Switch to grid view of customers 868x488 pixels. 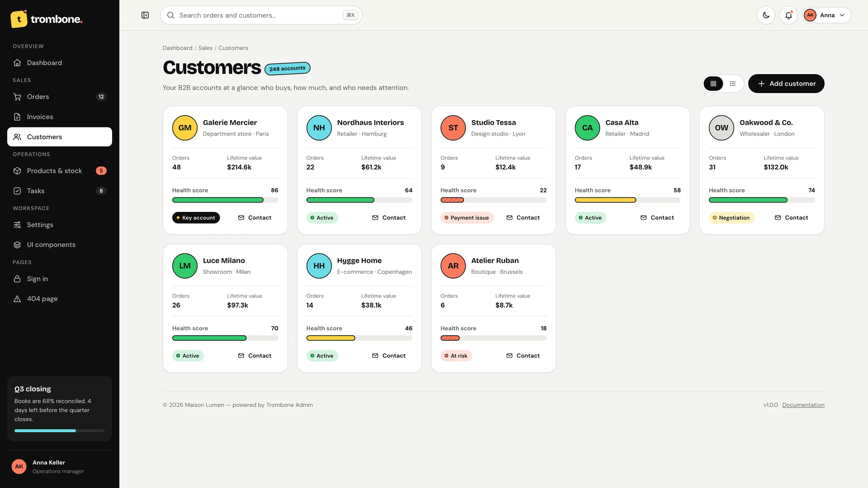pos(713,84)
